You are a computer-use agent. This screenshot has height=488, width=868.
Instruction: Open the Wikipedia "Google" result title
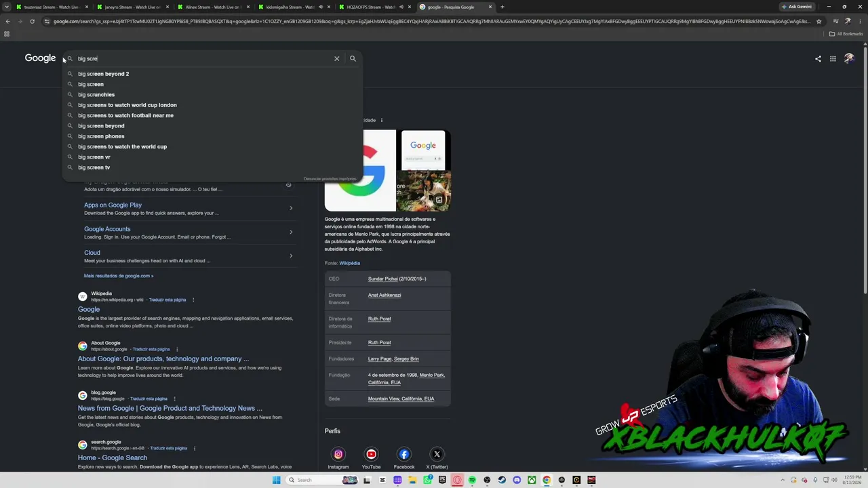point(89,309)
